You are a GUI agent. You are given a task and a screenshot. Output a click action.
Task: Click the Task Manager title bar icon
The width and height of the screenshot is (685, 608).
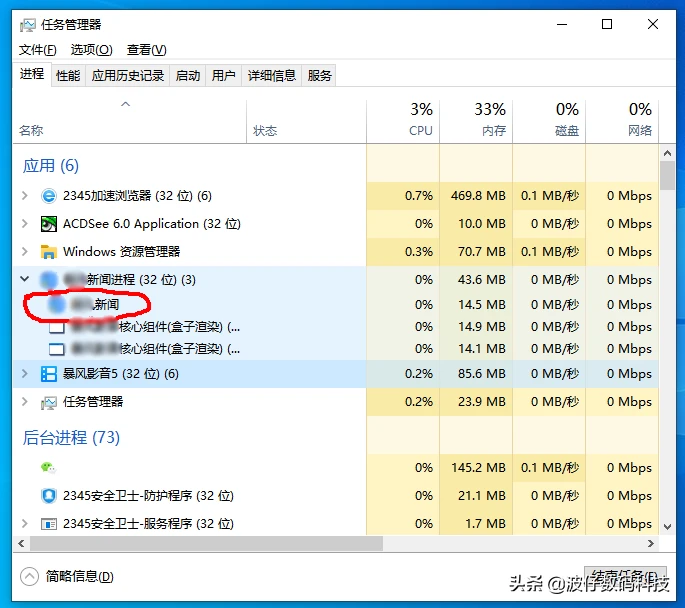pos(28,25)
